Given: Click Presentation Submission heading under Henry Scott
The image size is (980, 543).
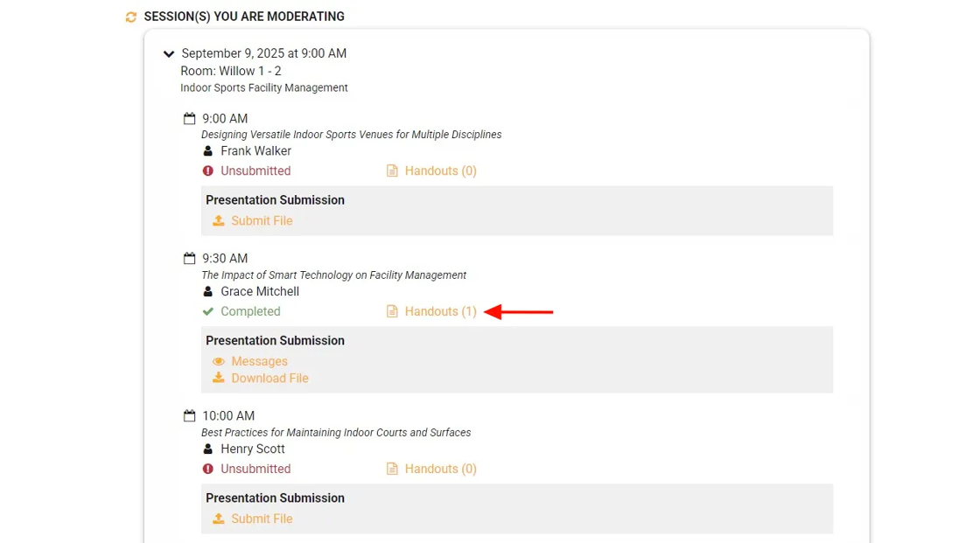Looking at the screenshot, I should (275, 498).
